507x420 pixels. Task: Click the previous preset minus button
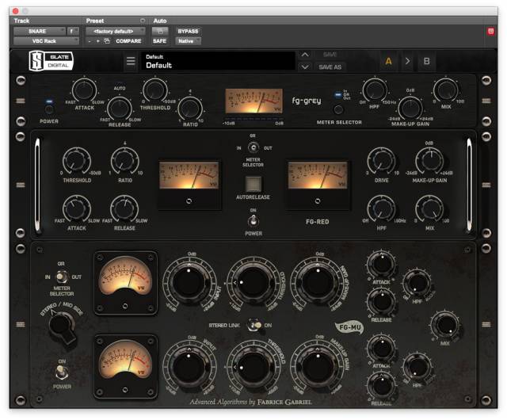tap(90, 41)
